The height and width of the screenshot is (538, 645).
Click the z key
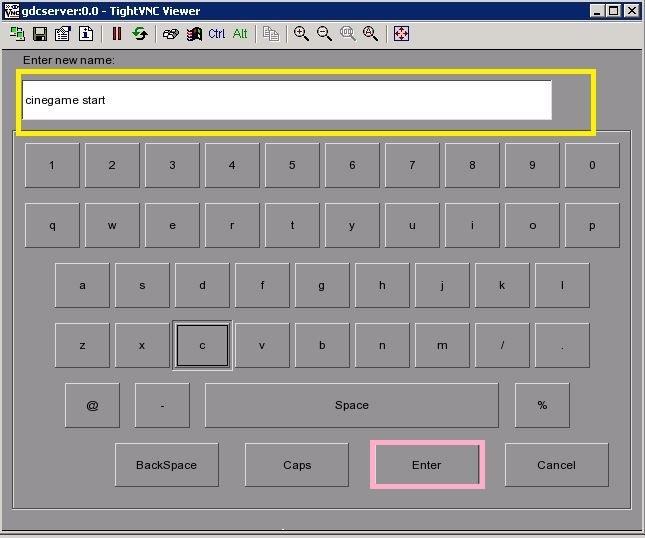[x=82, y=346]
